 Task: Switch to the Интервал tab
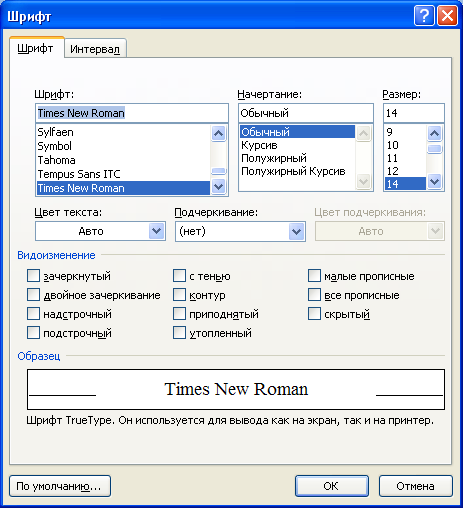pos(95,49)
